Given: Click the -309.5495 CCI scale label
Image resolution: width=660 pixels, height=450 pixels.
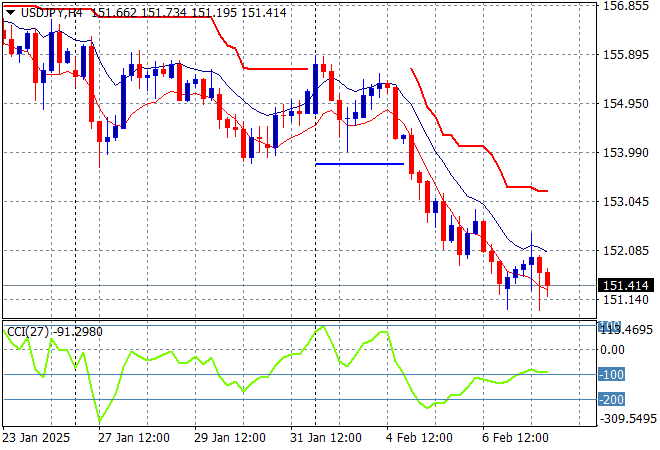Looking at the screenshot, I should click(x=627, y=420).
